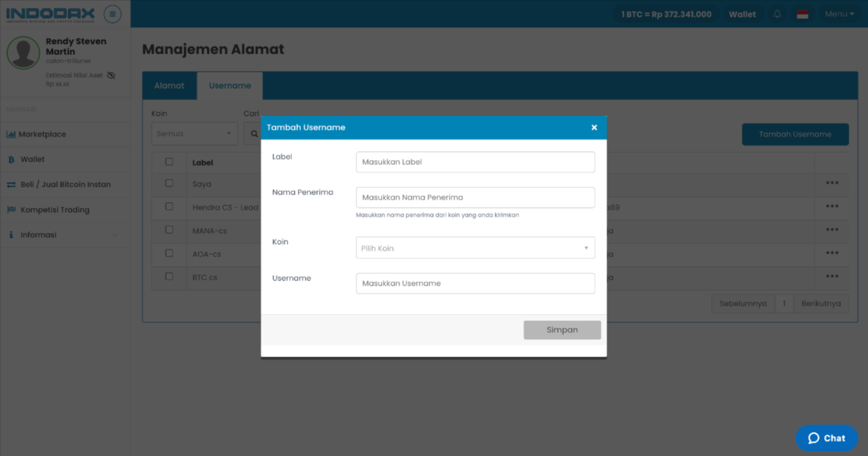The image size is (868, 456).
Task: Open the Koin filter Semua dropdown
Action: point(194,134)
